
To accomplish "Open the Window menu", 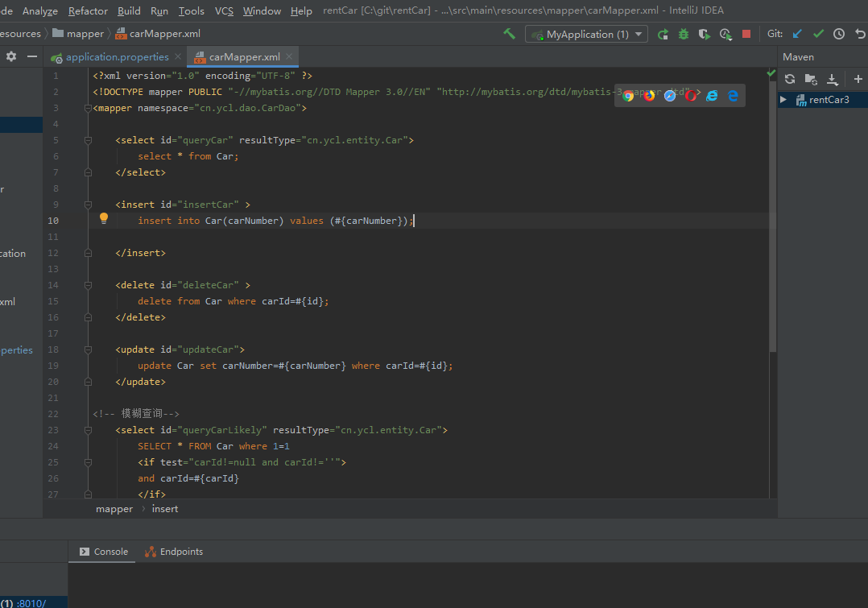I will pyautogui.click(x=262, y=10).
